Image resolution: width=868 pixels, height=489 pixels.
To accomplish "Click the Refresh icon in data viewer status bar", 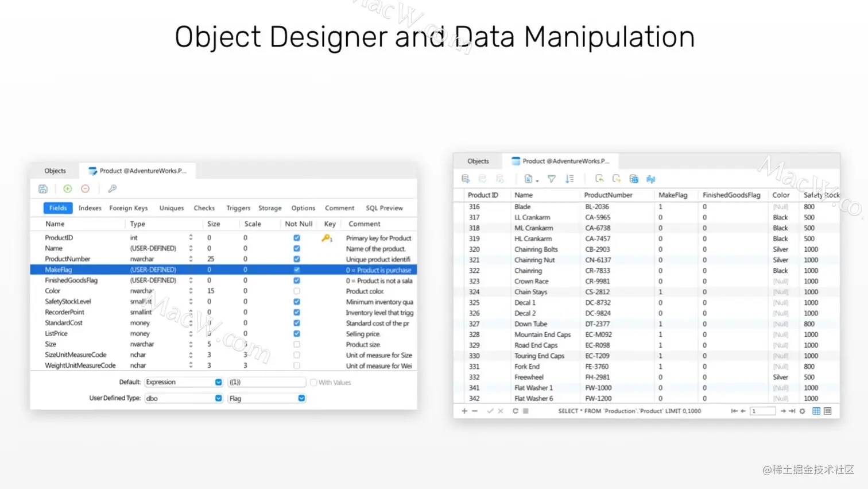I will click(516, 411).
